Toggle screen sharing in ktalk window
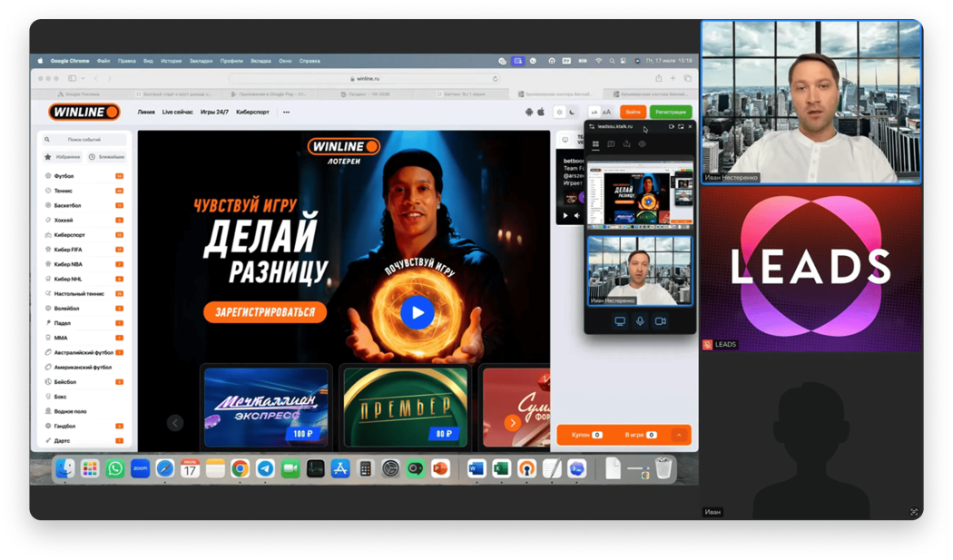This screenshot has width=953, height=560. point(620,321)
